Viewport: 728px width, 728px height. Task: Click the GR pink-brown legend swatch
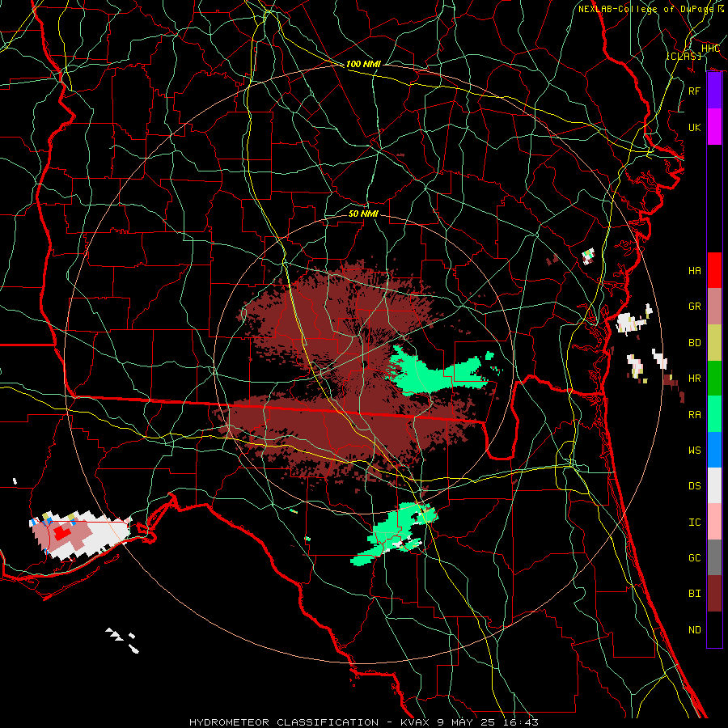pyautogui.click(x=714, y=306)
